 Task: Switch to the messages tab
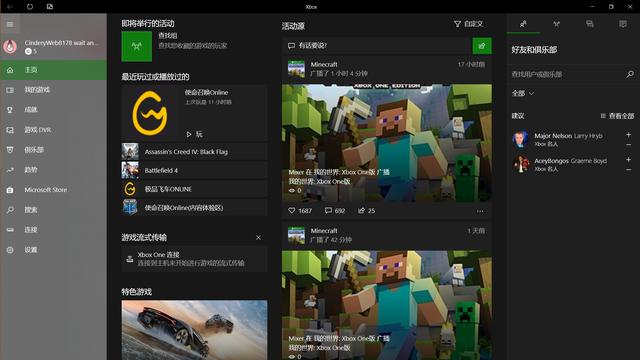coord(590,24)
